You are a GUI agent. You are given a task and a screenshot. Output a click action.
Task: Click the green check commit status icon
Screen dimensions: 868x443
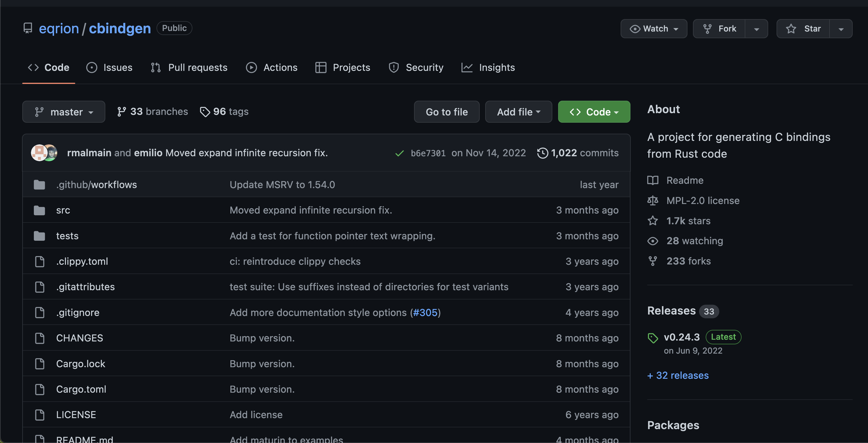pyautogui.click(x=399, y=153)
